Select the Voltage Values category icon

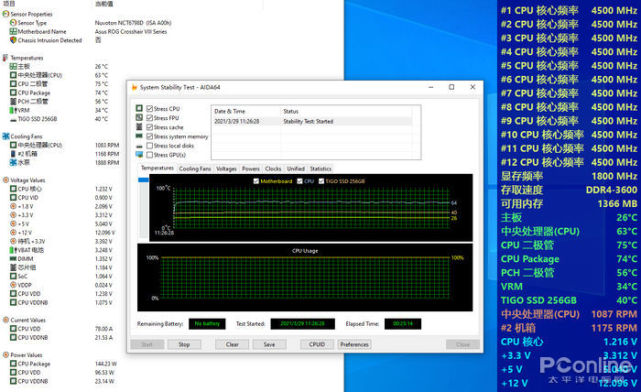[6, 180]
